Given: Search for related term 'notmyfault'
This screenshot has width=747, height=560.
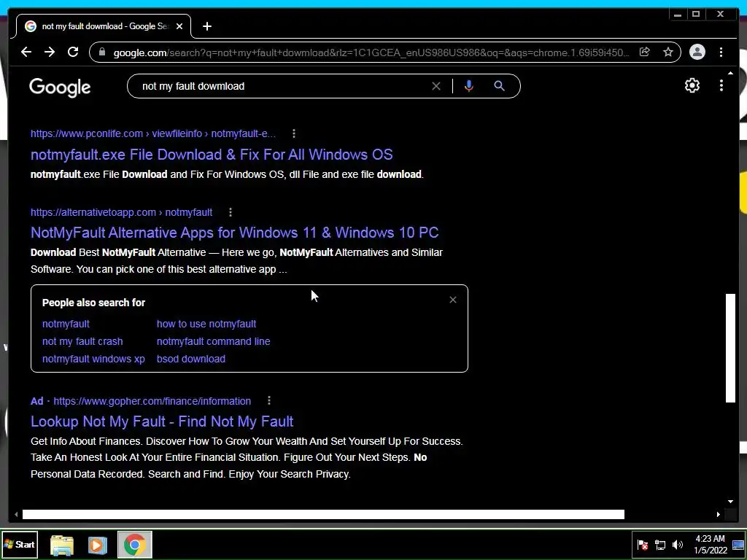Looking at the screenshot, I should coord(66,324).
